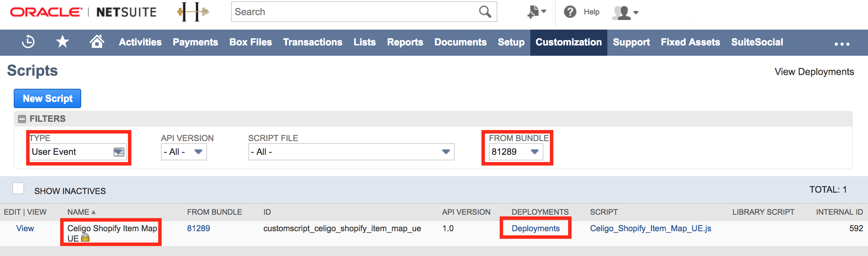Click the company H logo

[193, 12]
